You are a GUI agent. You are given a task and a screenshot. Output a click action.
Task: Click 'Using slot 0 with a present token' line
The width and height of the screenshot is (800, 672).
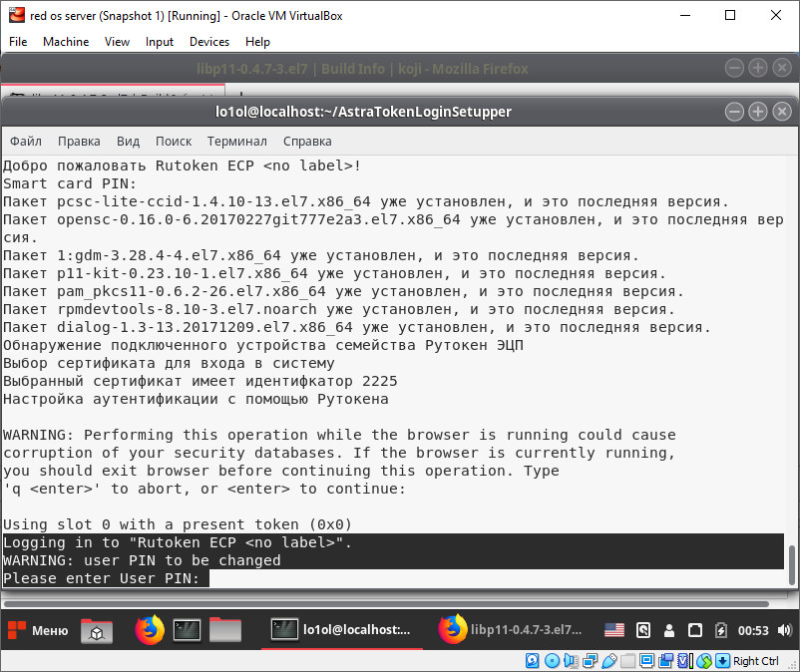pos(178,524)
